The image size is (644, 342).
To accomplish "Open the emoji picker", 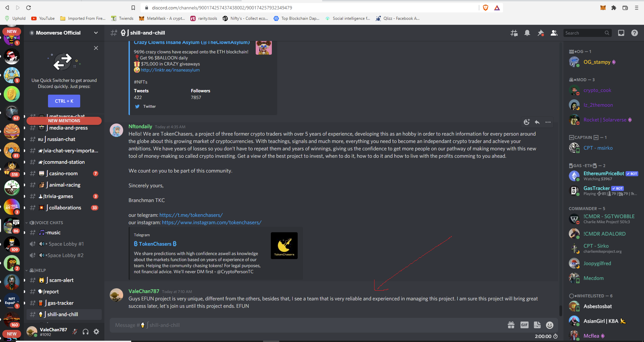I will pyautogui.click(x=550, y=325).
